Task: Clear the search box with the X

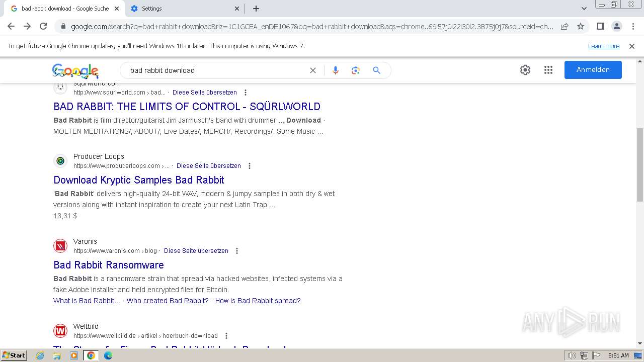Action: pos(313,70)
